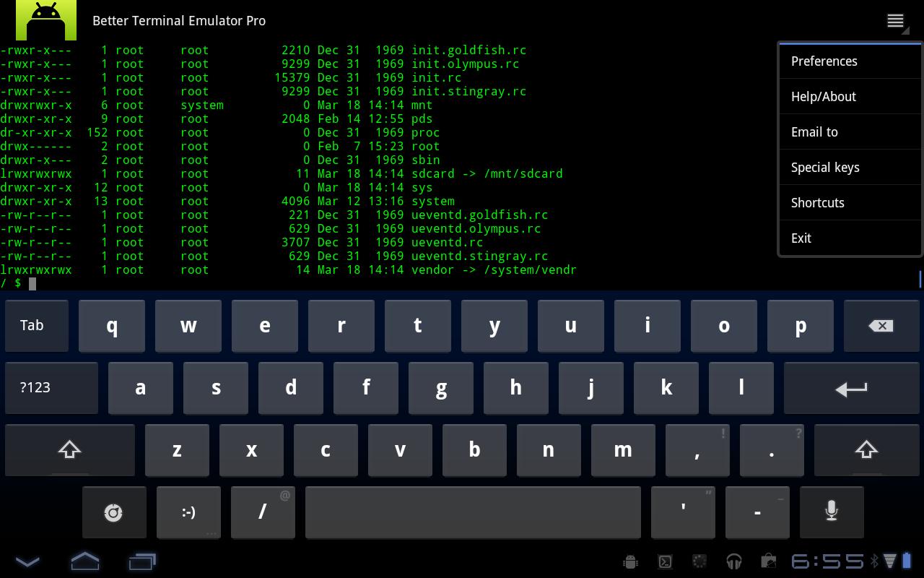Tap the letter i key
The image size is (924, 578).
coord(648,326)
